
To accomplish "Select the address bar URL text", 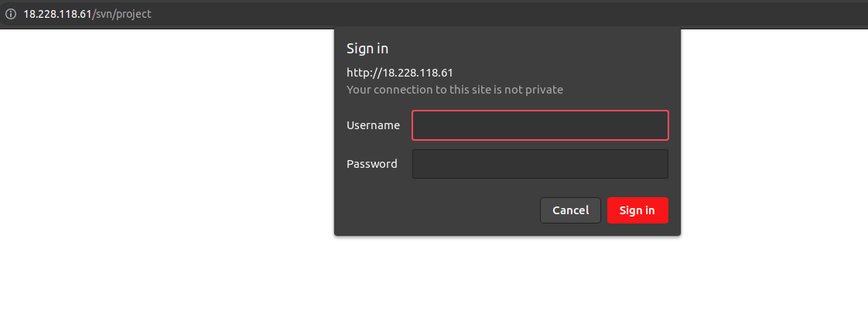I will coord(87,14).
